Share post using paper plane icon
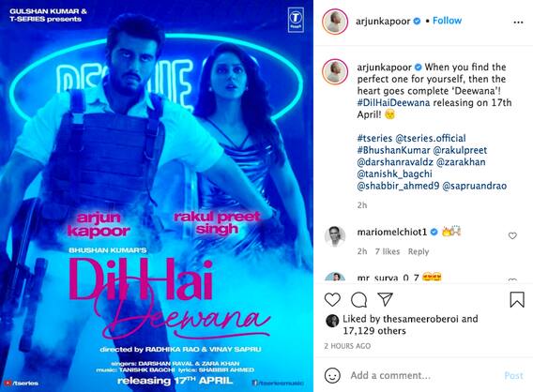The image size is (533, 392). pyautogui.click(x=385, y=299)
